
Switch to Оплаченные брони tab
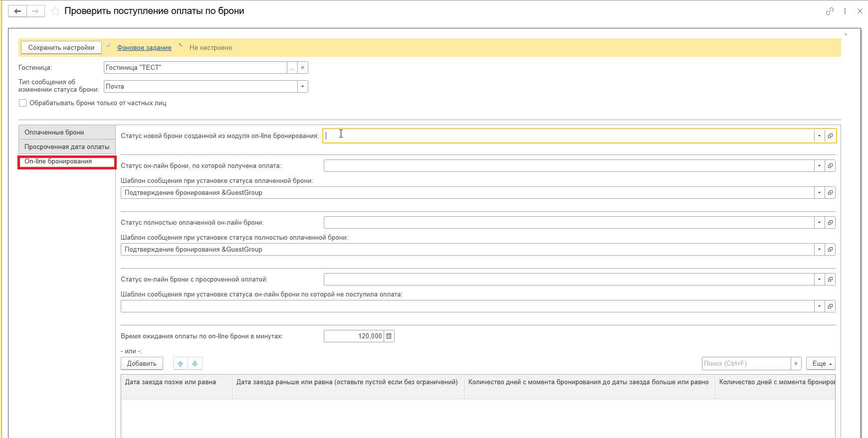click(x=67, y=132)
